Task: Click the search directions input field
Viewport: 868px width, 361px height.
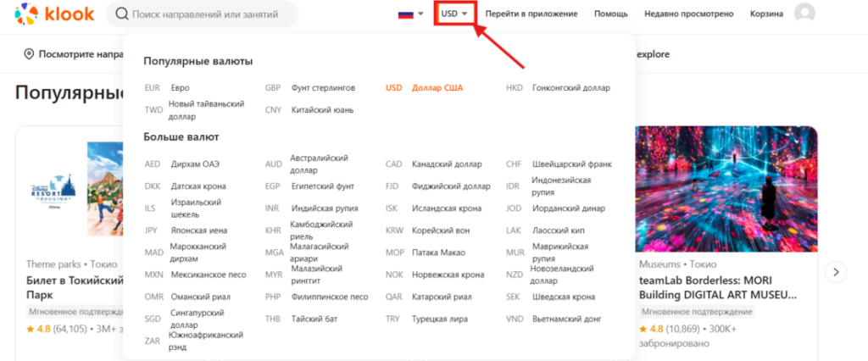Action: tap(212, 14)
